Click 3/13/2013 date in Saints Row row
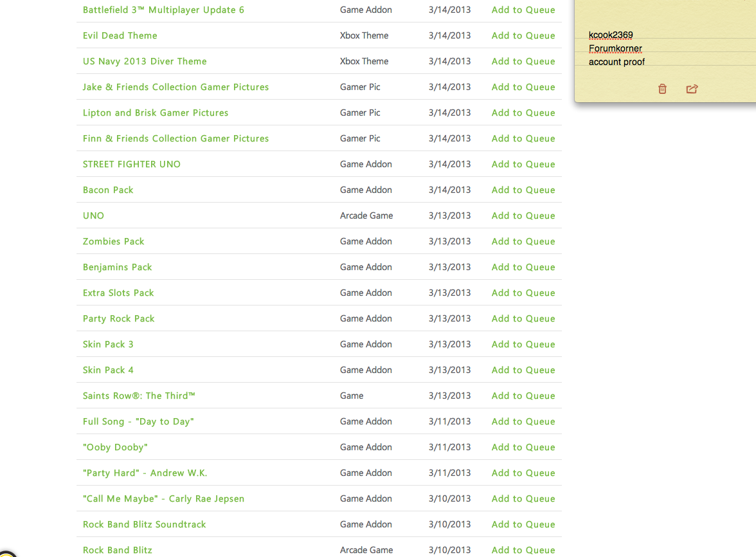This screenshot has width=756, height=557. [x=449, y=396]
